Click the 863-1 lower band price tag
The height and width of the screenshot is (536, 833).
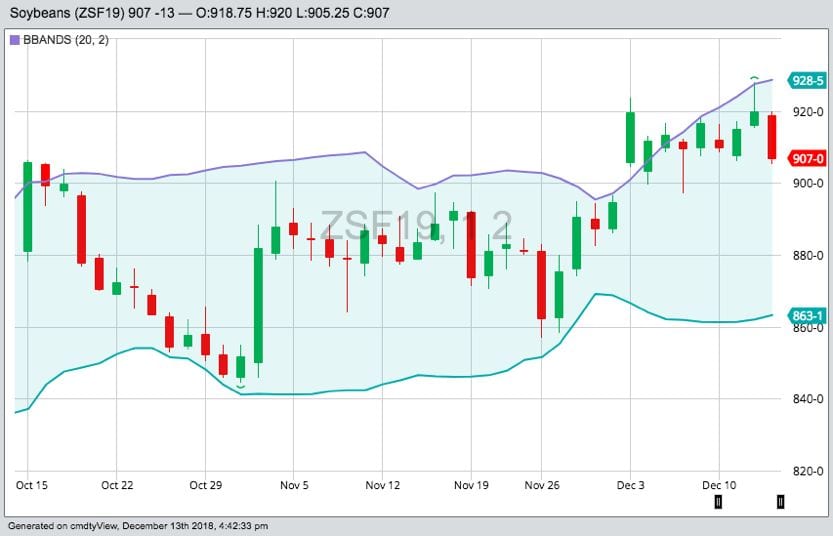[806, 316]
